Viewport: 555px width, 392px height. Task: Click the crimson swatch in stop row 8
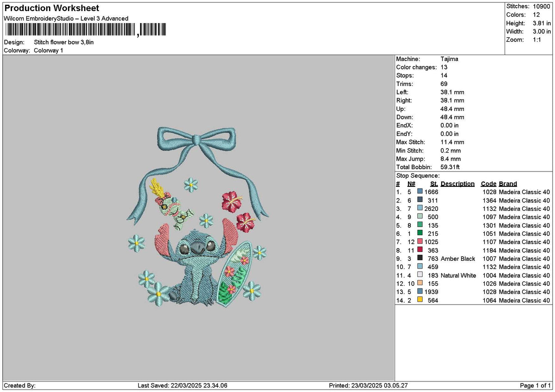point(420,250)
